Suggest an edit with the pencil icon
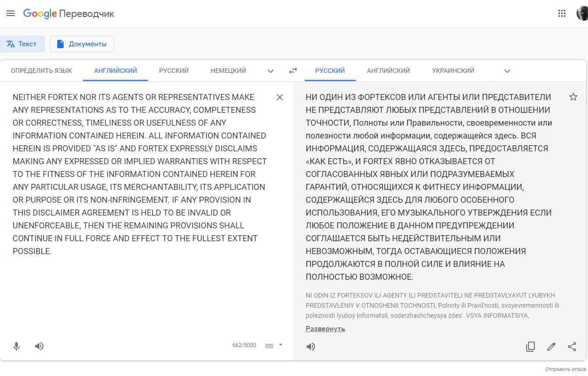Viewport: 588px width, 376px height. 551,347
